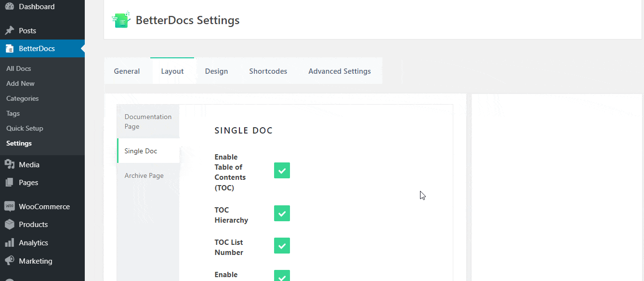Open the Quick Setup link
The image size is (644, 281).
[25, 128]
